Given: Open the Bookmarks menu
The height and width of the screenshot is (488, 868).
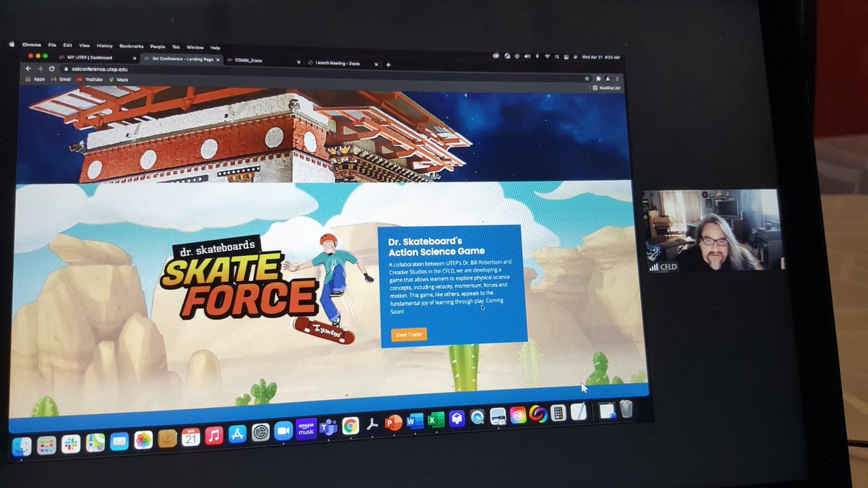Looking at the screenshot, I should [132, 46].
